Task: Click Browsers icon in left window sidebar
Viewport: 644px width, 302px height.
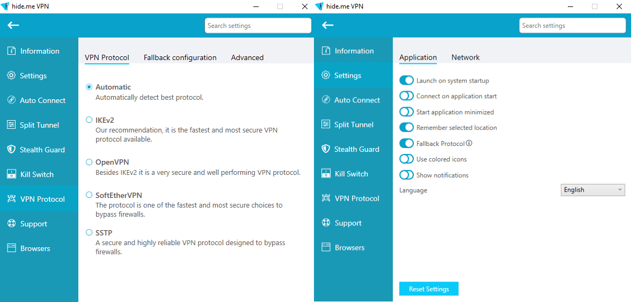Action: (11, 248)
